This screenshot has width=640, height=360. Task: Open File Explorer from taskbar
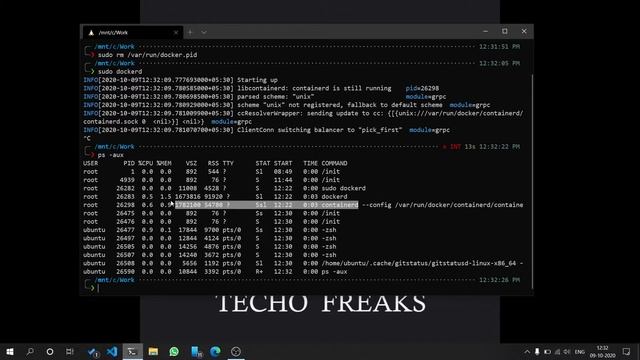[153, 351]
